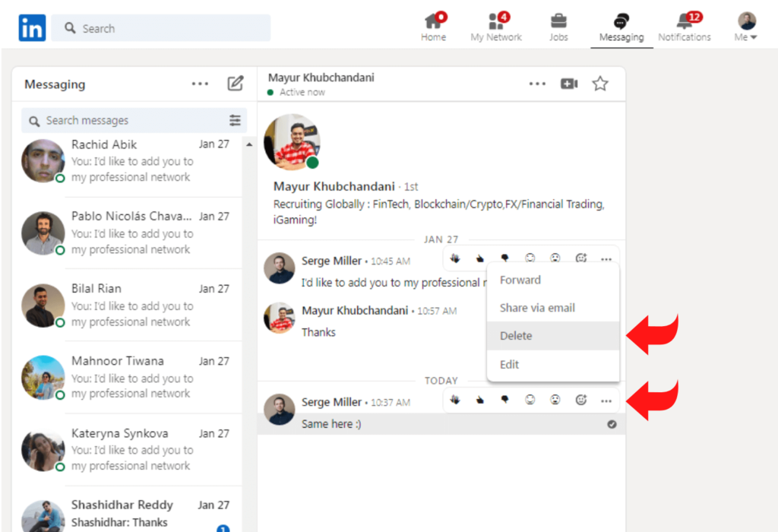The image size is (778, 532).
Task: Give a thumbs up reaction to Serge's message
Action: [479, 258]
